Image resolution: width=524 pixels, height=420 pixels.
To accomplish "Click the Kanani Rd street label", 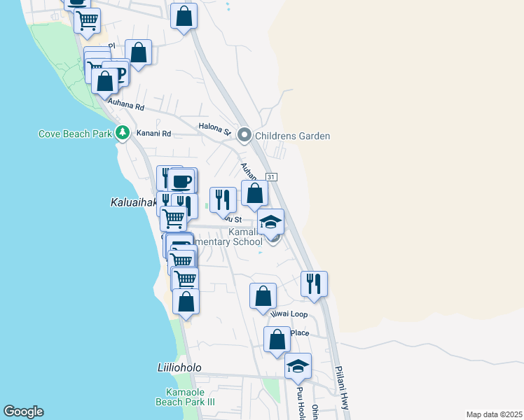I will (153, 133).
